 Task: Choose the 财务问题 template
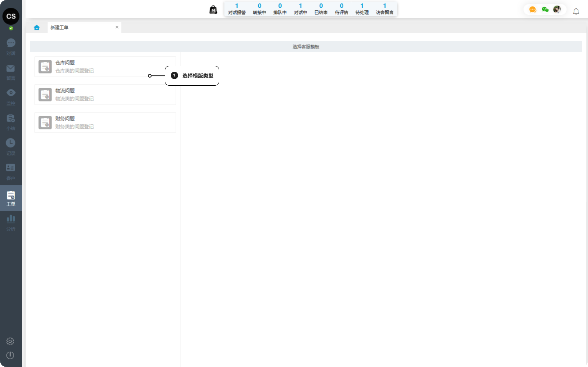pyautogui.click(x=105, y=122)
